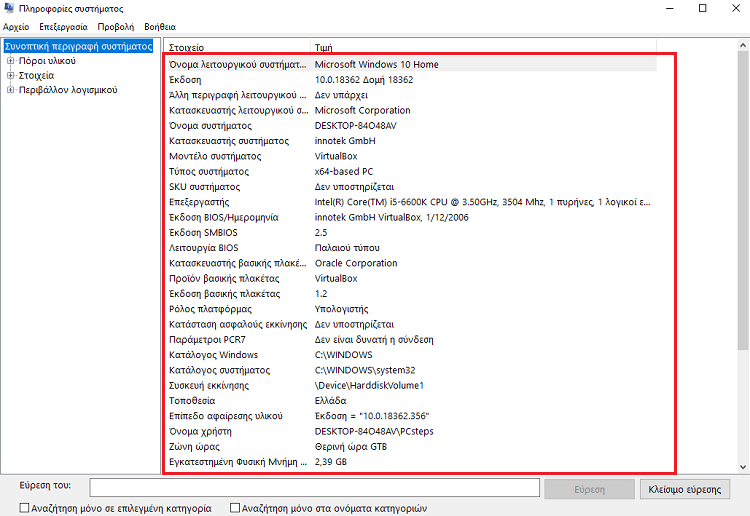This screenshot has height=516, width=750.
Task: Click the Παλαιού τύπου BIOS mode value
Action: [347, 248]
